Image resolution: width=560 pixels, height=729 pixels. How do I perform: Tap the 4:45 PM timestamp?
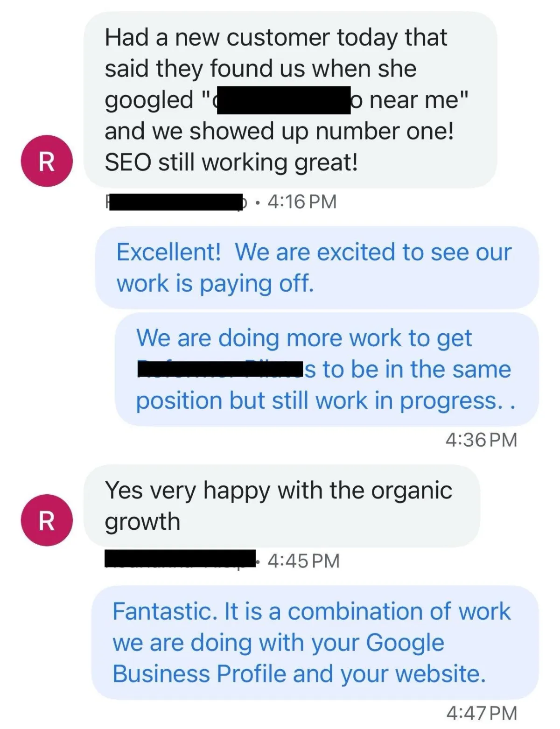304,561
